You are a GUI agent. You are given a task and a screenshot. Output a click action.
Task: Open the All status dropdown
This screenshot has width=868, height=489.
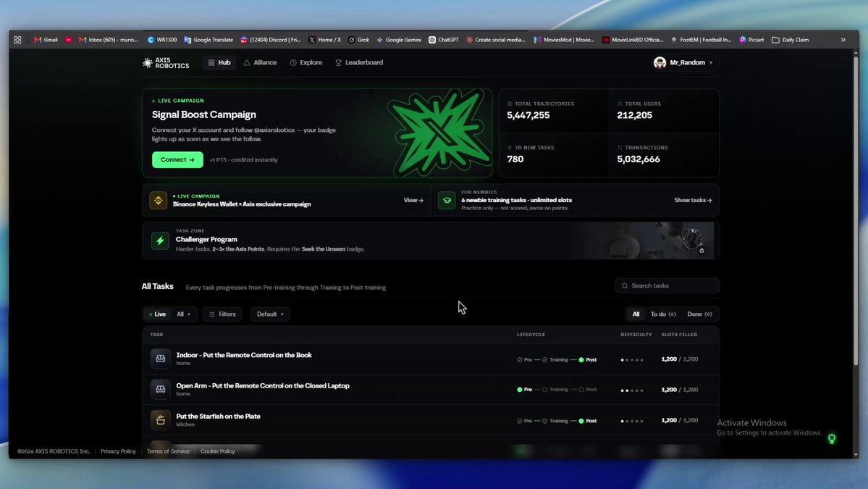pyautogui.click(x=184, y=314)
